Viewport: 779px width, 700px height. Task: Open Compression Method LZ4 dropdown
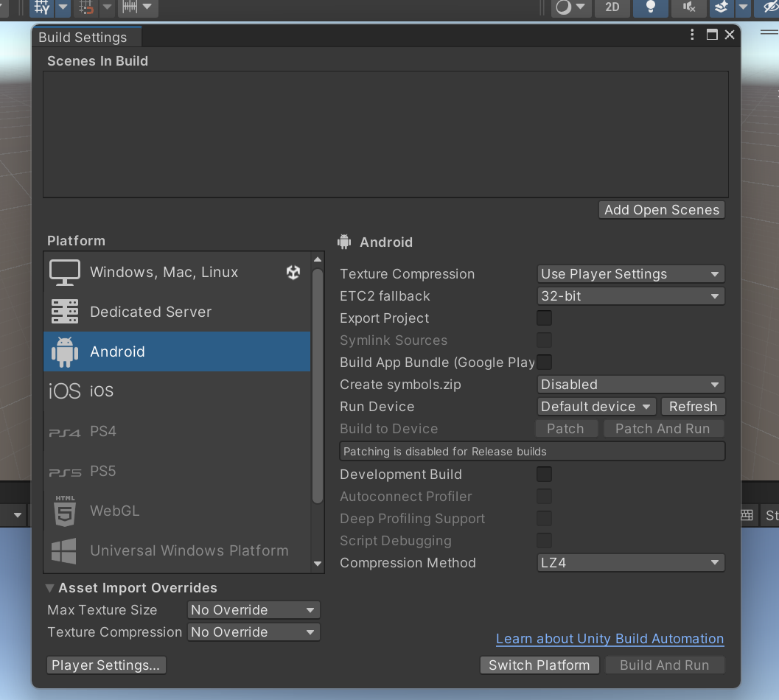(630, 563)
